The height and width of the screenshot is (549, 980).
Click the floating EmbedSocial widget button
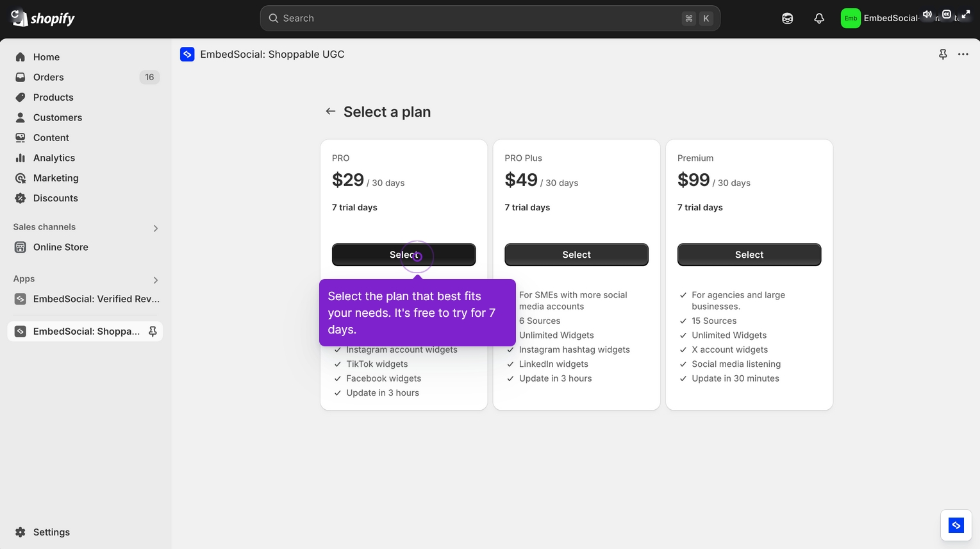(x=955, y=525)
